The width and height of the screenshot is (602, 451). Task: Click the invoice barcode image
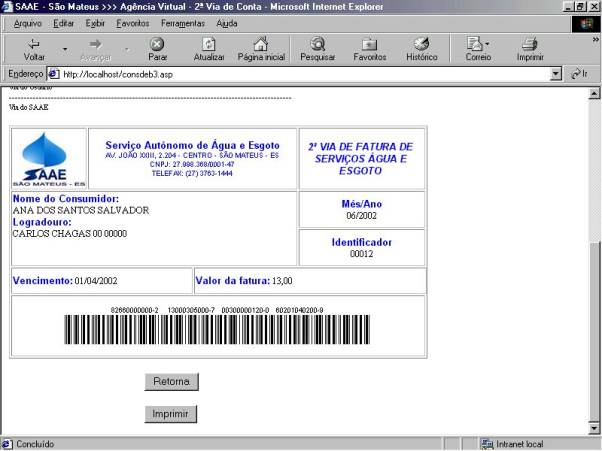(217, 330)
